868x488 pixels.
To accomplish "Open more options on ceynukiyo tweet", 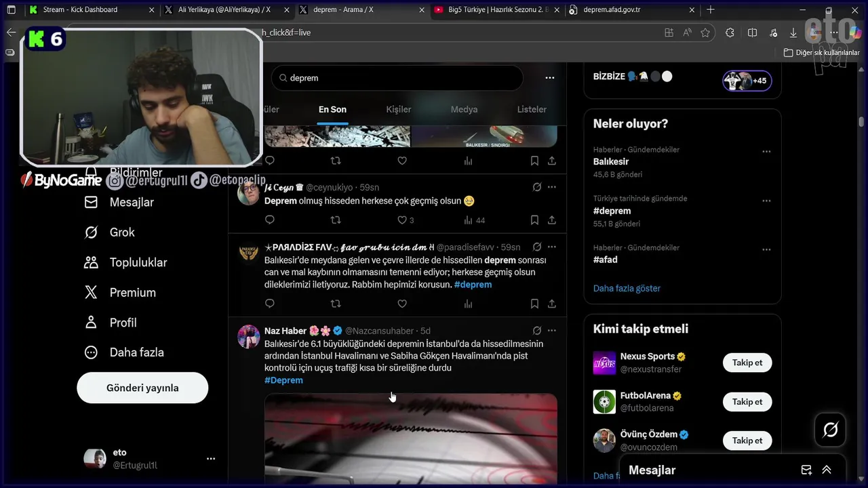I will (x=552, y=187).
